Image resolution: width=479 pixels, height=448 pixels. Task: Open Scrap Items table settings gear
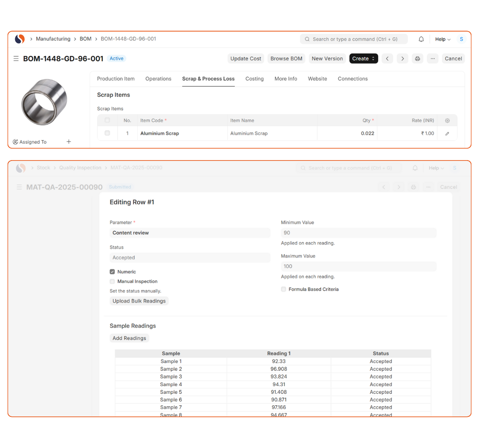click(x=447, y=121)
